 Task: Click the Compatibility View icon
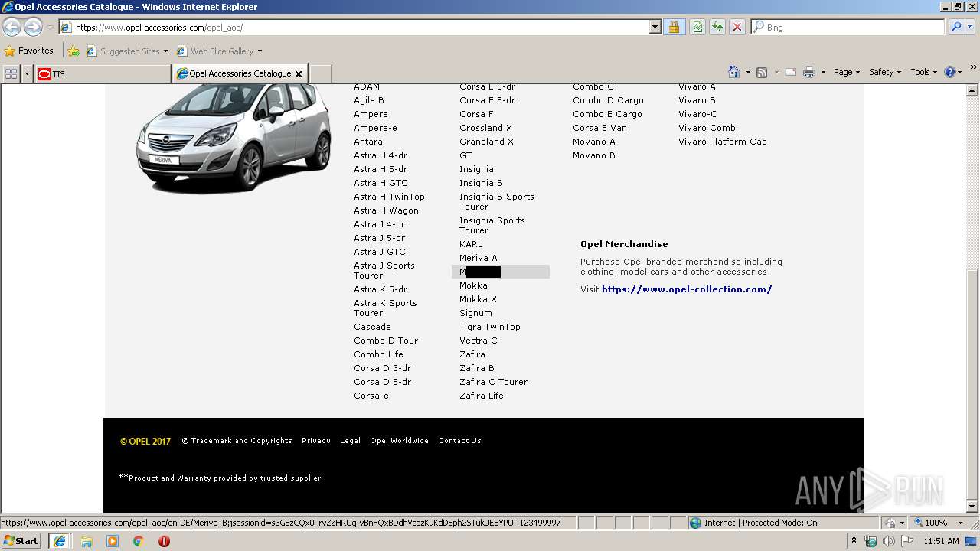pyautogui.click(x=697, y=27)
